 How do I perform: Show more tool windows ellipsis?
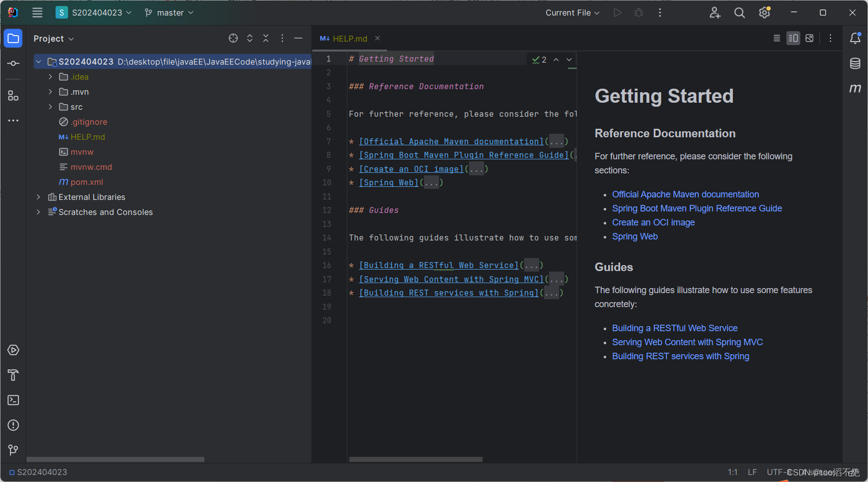point(14,121)
